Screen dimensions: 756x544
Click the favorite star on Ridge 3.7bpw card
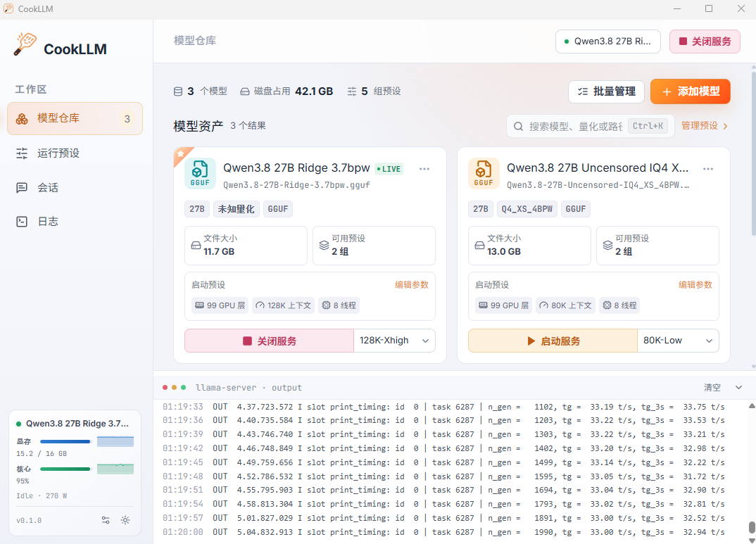(180, 153)
